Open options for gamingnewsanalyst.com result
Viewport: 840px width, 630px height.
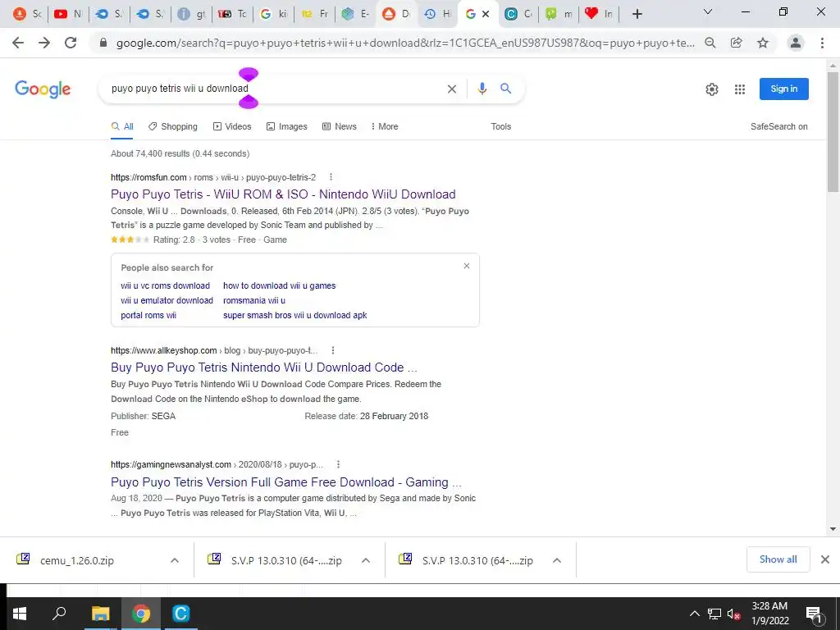[338, 464]
